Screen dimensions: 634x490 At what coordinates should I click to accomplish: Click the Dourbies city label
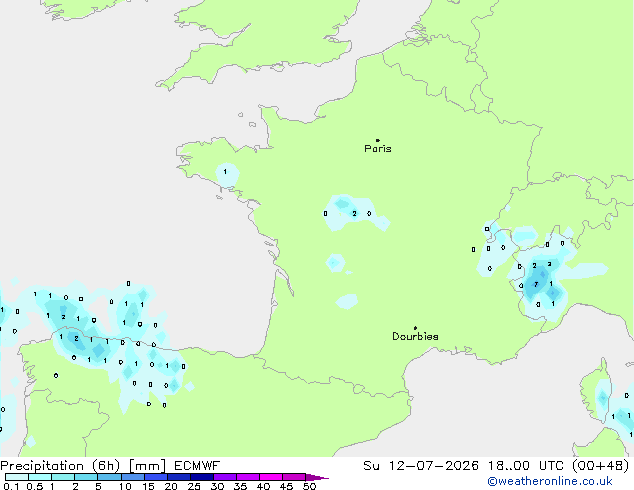click(415, 336)
